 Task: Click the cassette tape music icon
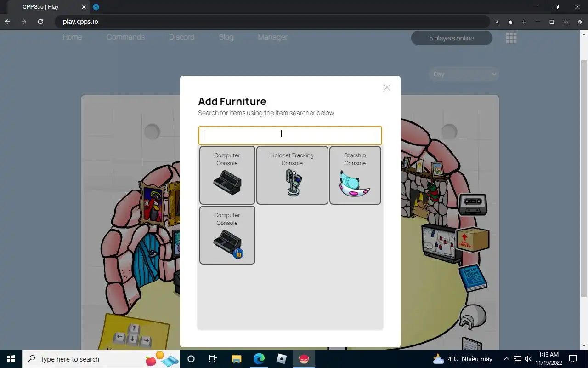click(x=473, y=204)
